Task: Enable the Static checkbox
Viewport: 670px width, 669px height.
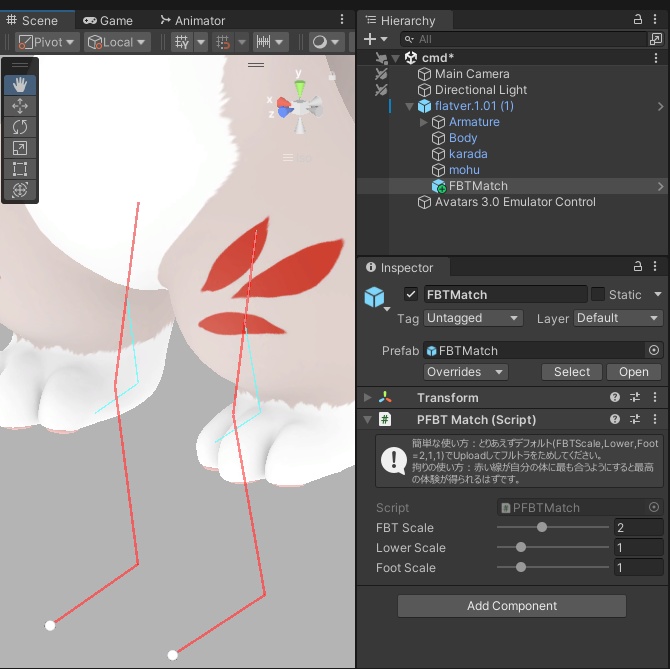Action: click(597, 294)
